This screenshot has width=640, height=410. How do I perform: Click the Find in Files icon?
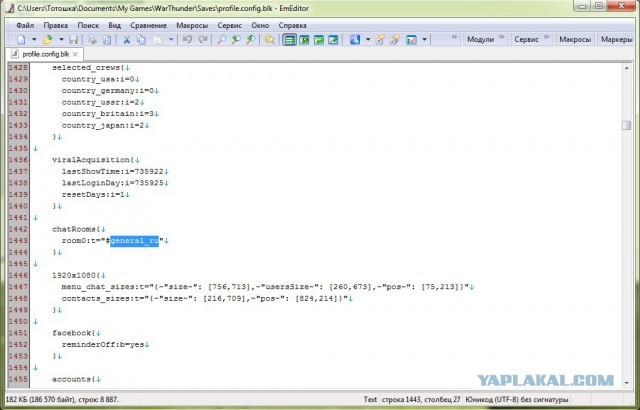click(x=269, y=40)
